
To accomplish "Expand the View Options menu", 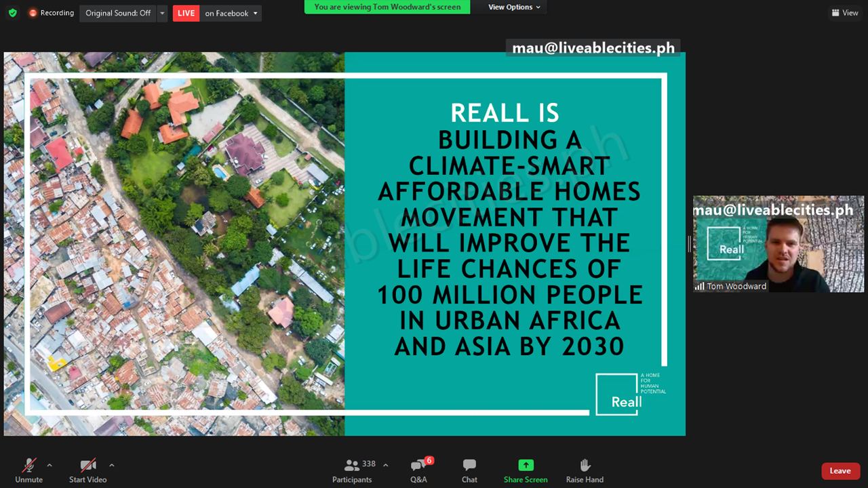I will 515,7.
